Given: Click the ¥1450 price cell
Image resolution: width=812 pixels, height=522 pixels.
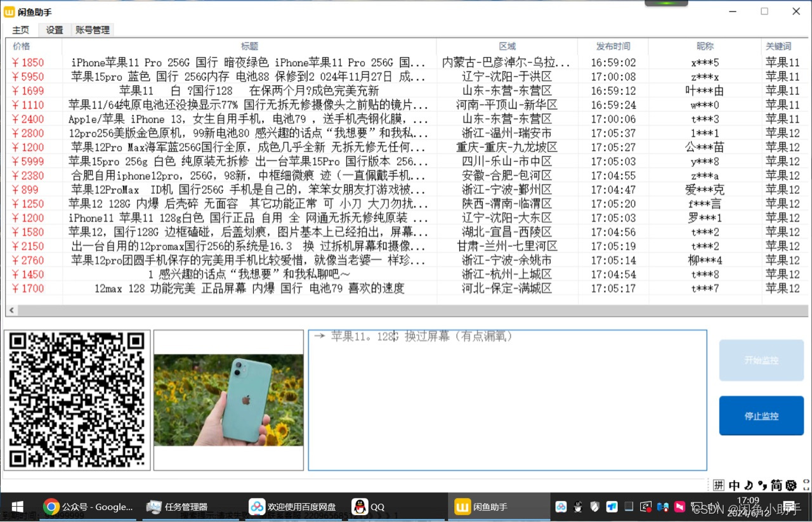Looking at the screenshot, I should [29, 275].
